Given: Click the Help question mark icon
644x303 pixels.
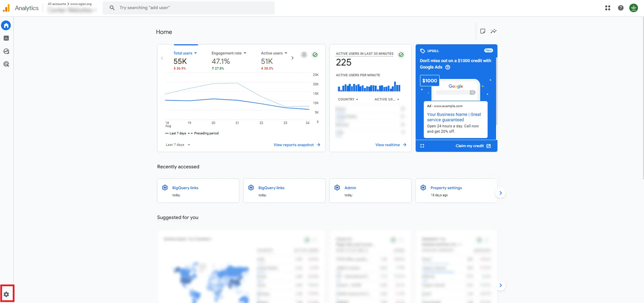Looking at the screenshot, I should (x=620, y=8).
